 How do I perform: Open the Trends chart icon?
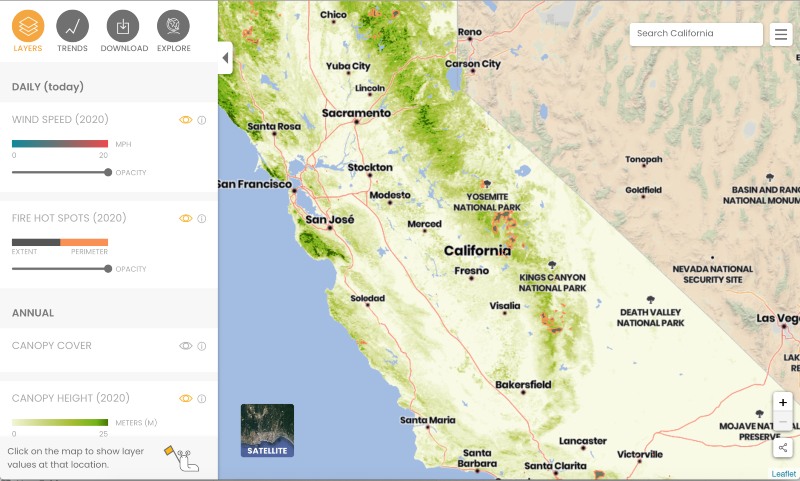tap(72, 25)
